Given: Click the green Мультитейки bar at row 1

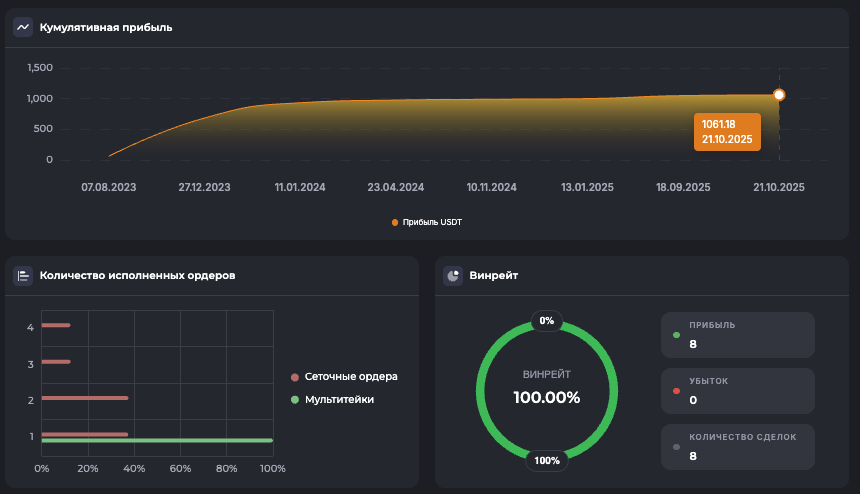Looking at the screenshot, I should point(157,440).
